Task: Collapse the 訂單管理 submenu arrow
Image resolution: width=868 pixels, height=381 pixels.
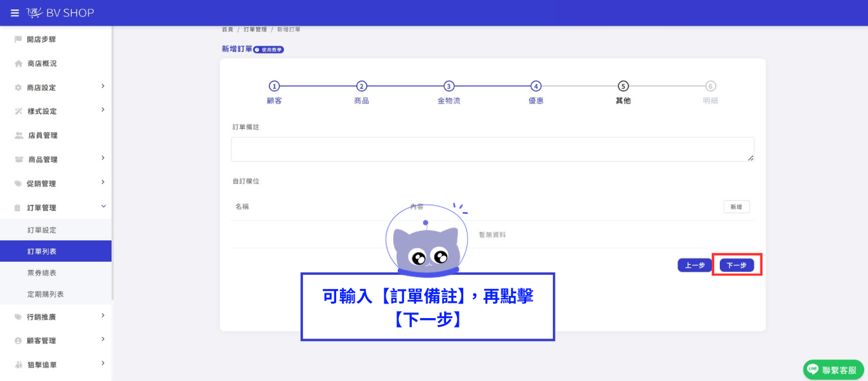Action: [x=103, y=206]
